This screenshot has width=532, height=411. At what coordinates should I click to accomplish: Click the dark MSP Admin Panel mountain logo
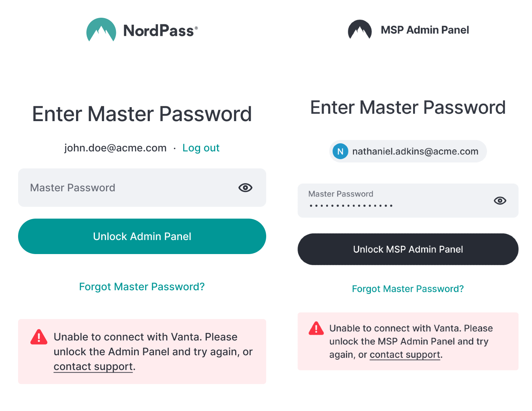[360, 30]
